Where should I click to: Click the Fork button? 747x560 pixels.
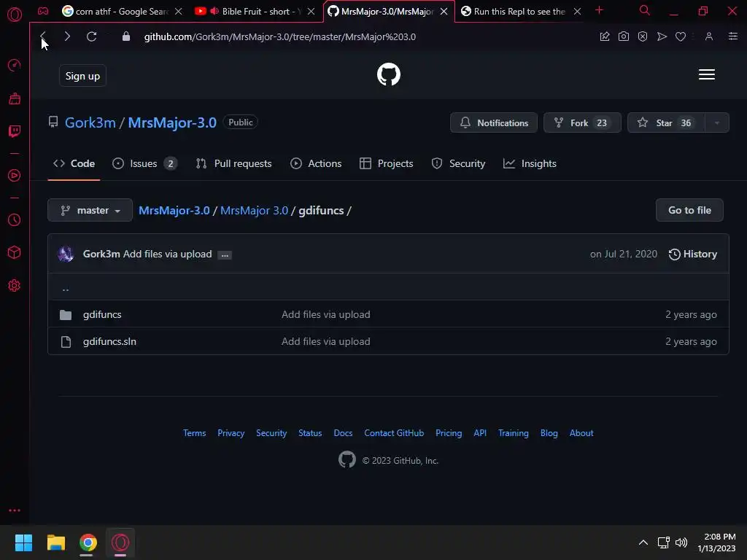click(582, 122)
